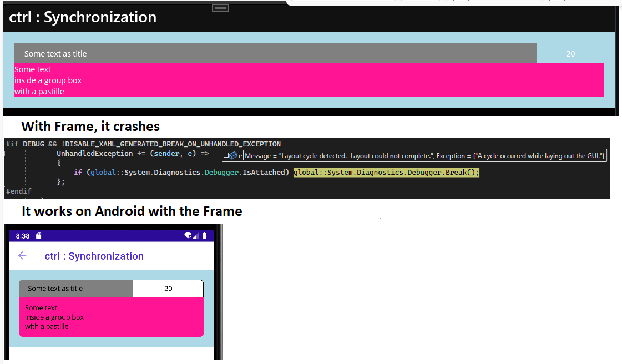Click the Android cellular signal icon
This screenshot has height=364, width=622.
pyautogui.click(x=195, y=235)
